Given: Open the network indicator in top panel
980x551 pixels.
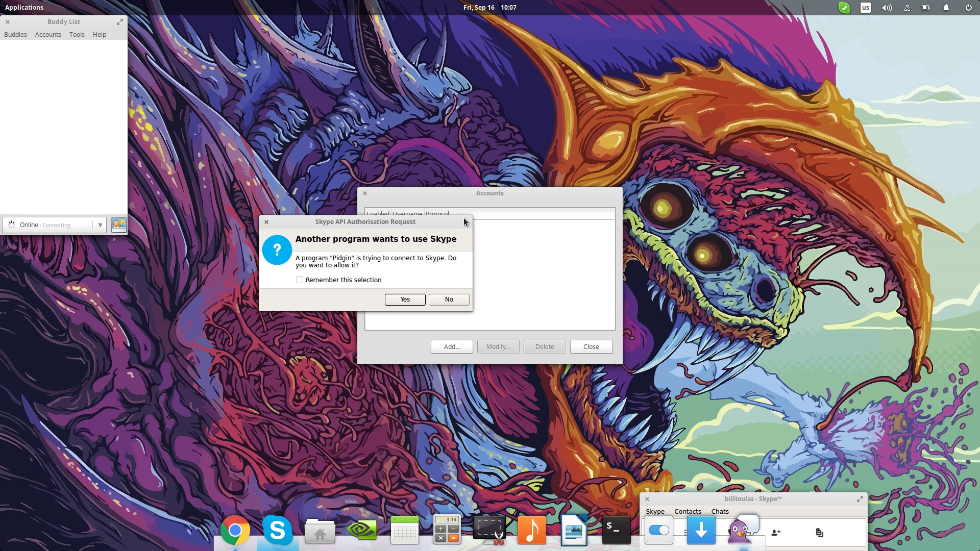Looking at the screenshot, I should 907,8.
